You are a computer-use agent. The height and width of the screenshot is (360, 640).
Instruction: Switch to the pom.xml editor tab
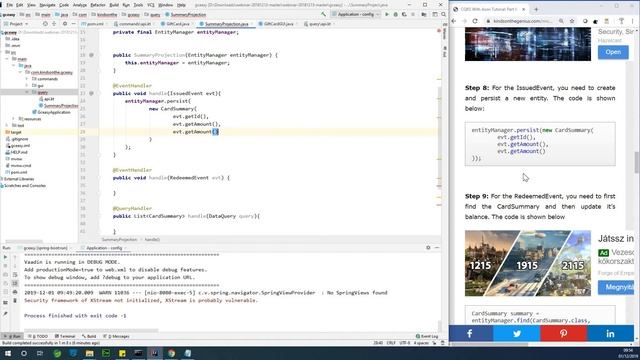[x=93, y=24]
